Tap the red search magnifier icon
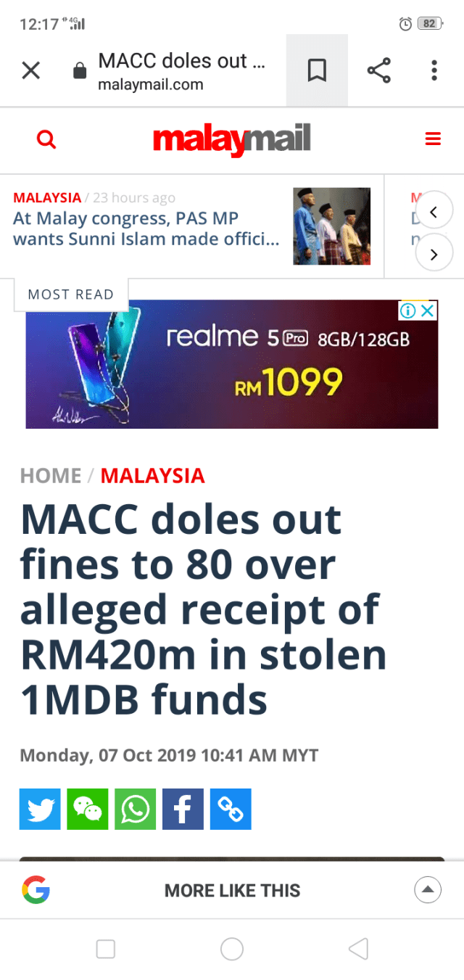Image resolution: width=464 pixels, height=980 pixels. (46, 139)
